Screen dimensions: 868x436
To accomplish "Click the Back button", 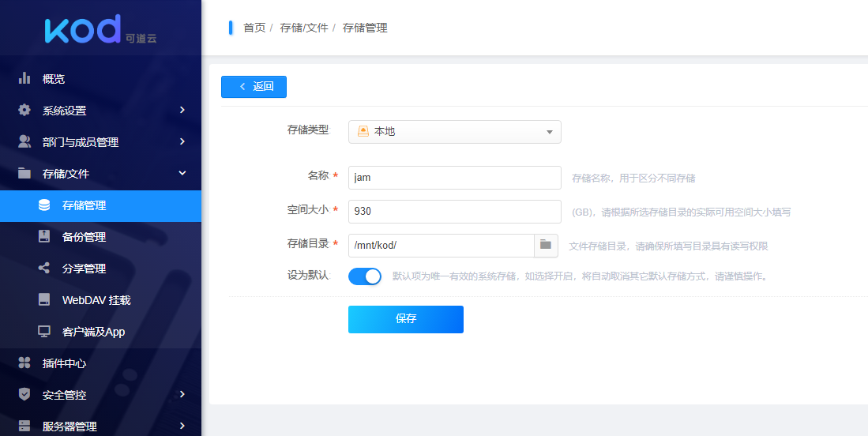I will (x=254, y=87).
